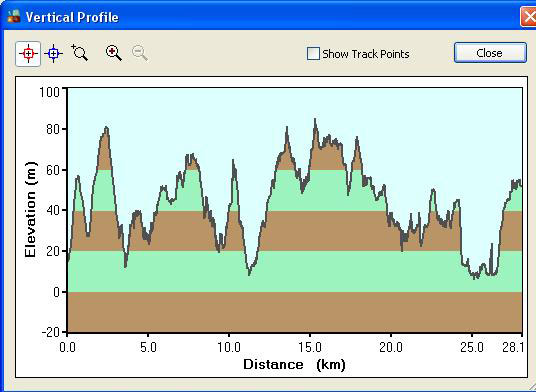Click the 10.0 distance tick label
The image size is (536, 392).
pyautogui.click(x=229, y=347)
